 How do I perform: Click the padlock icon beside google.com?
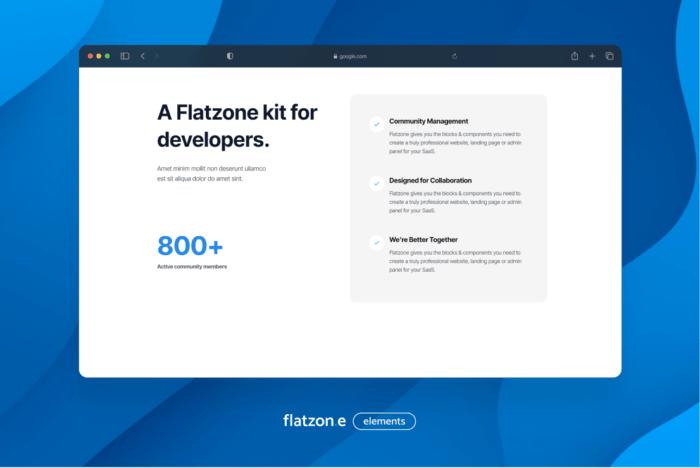(x=335, y=56)
